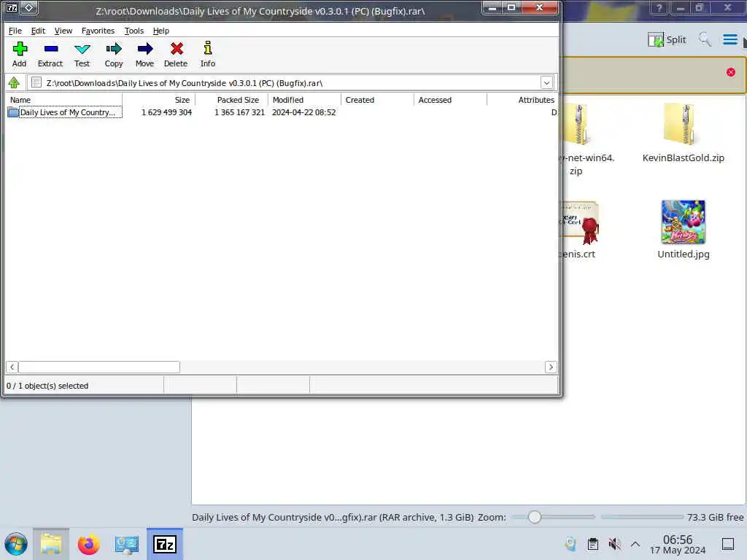Select the .crt certificate file

578,230
